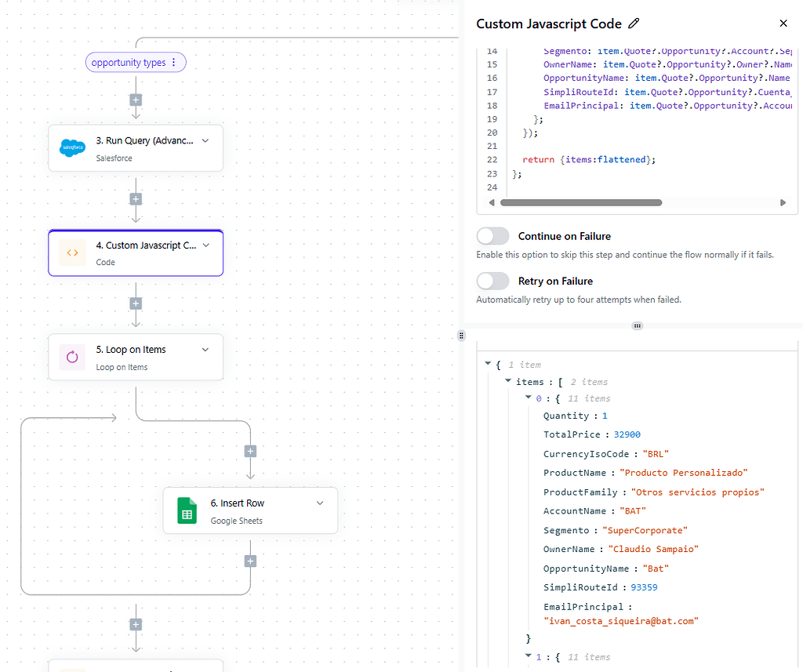Click the plus icon below the loop
Screen dimensions: 803x672
click(135, 625)
